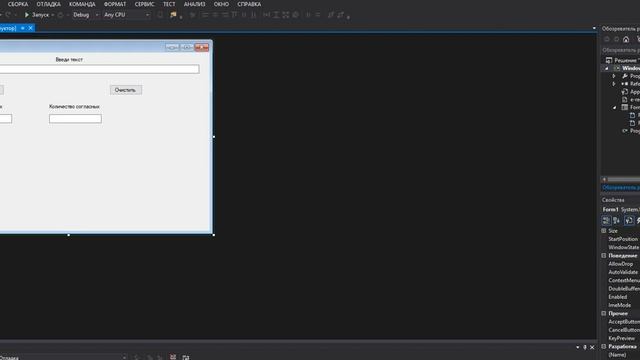Image resolution: width=640 pixels, height=360 pixels.
Task: Select the AcceptButton property
Action: coord(624,322)
